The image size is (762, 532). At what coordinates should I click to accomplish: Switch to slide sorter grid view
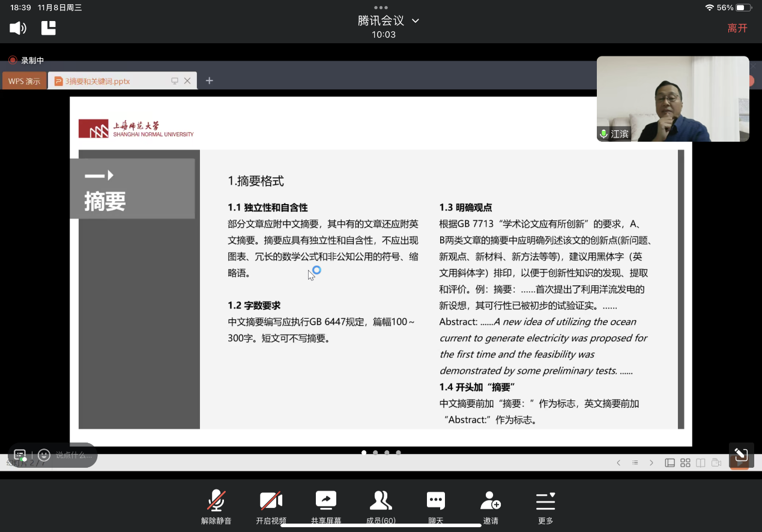[685, 463]
